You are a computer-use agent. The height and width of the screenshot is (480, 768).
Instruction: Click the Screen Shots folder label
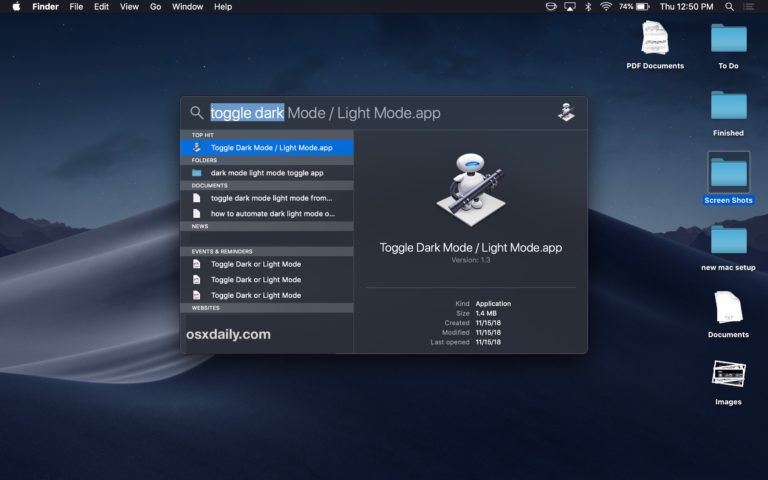click(728, 200)
